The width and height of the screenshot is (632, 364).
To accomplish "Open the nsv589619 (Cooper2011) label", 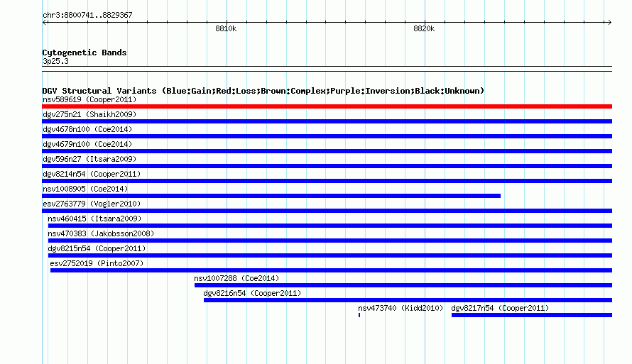I will click(x=89, y=99).
